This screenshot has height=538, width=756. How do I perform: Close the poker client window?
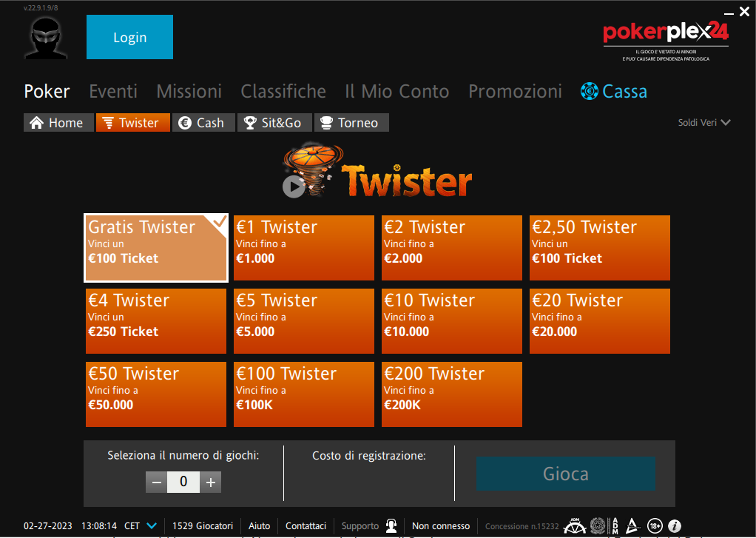coord(744,12)
